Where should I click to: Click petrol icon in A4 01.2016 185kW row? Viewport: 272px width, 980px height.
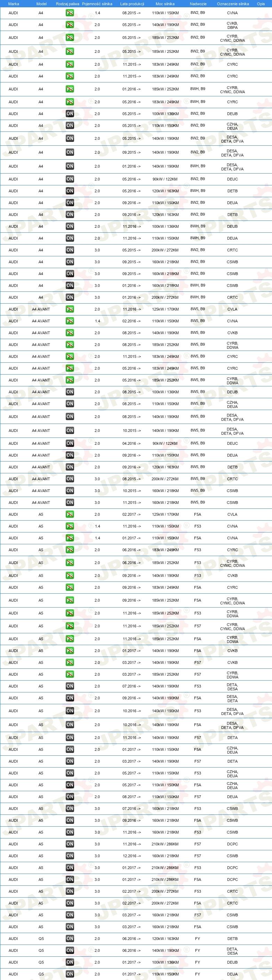pos(70,89)
